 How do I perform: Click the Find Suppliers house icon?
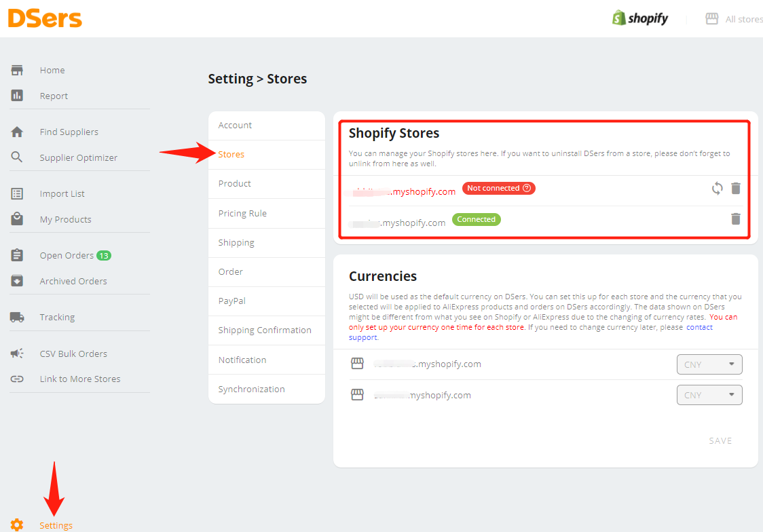tap(17, 132)
